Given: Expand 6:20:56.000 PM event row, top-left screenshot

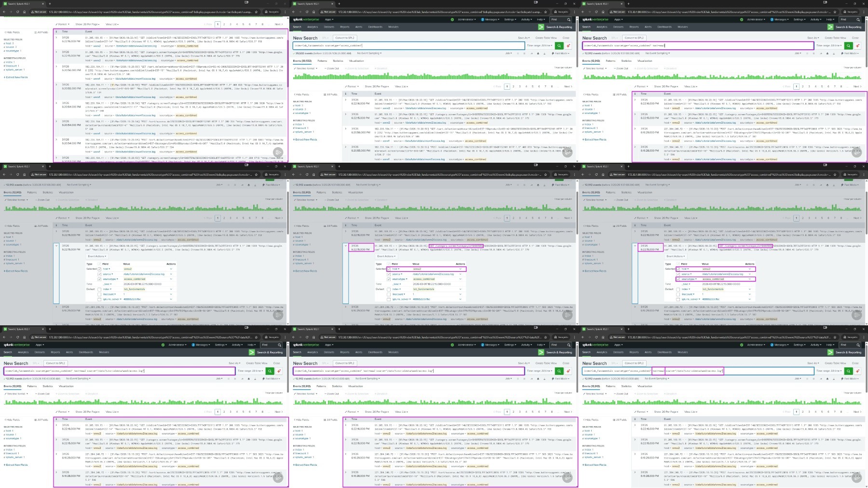Looking at the screenshot, I should pos(56,67).
